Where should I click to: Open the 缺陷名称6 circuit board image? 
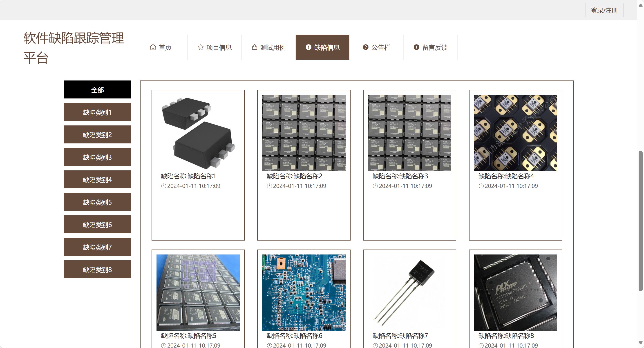tap(304, 292)
